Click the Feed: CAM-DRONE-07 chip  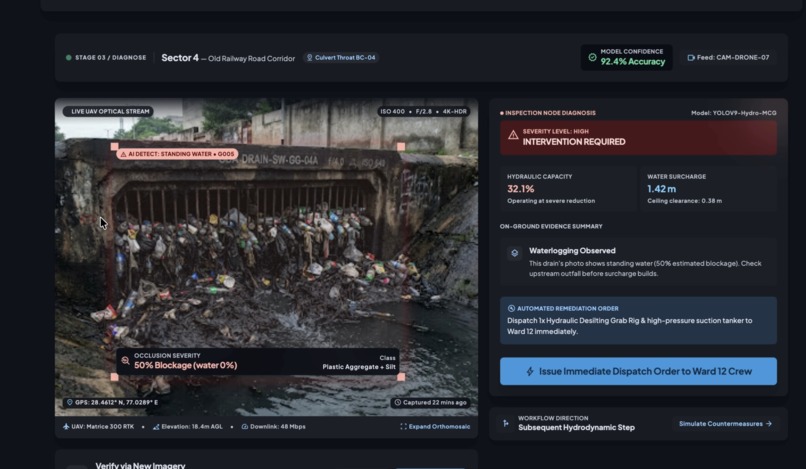(x=728, y=58)
